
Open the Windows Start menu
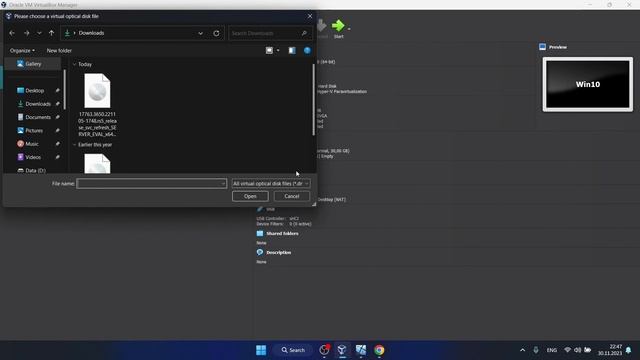pos(261,350)
